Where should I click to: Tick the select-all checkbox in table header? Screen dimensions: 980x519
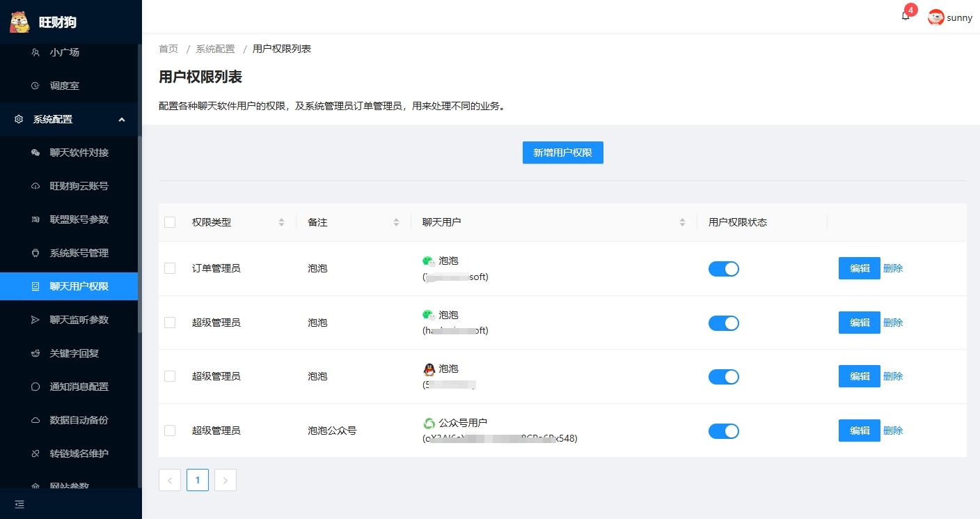pos(170,222)
